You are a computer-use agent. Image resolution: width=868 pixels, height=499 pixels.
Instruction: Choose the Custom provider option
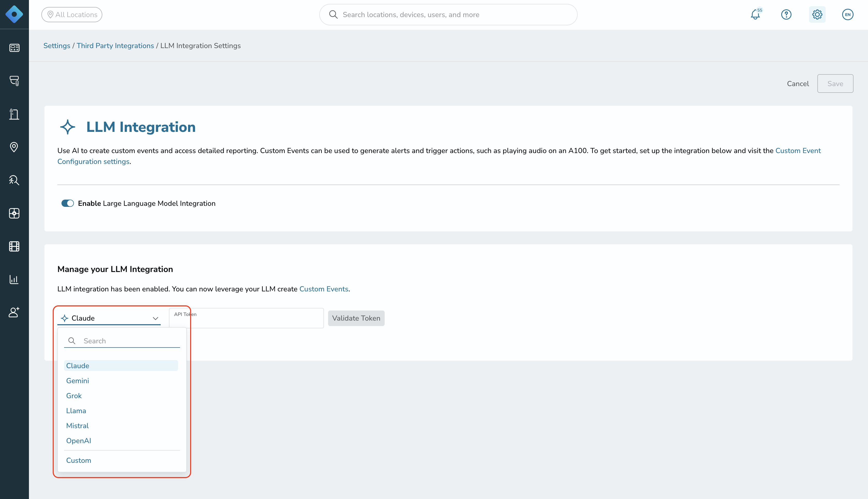(79, 460)
